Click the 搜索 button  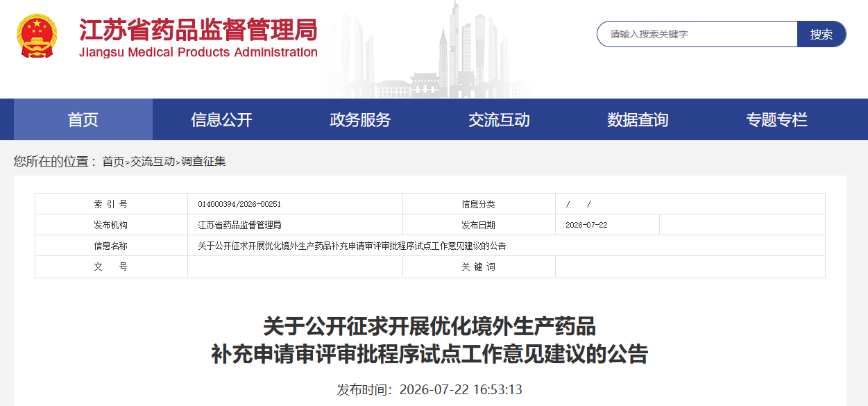pyautogui.click(x=822, y=34)
